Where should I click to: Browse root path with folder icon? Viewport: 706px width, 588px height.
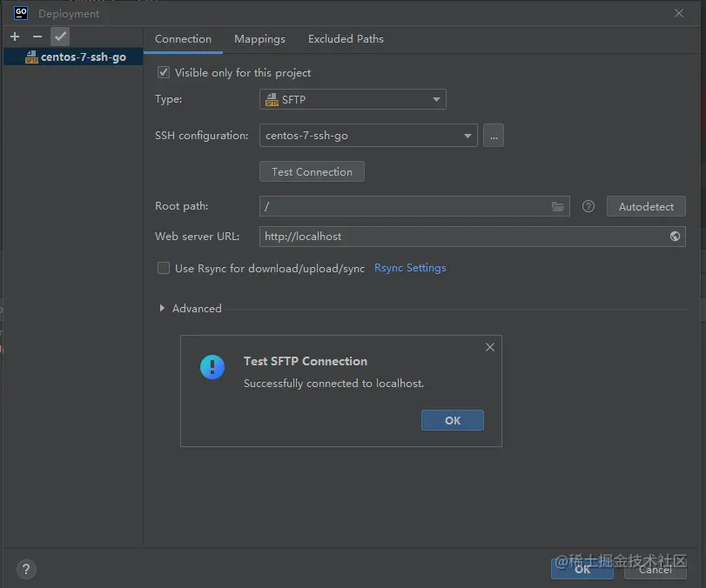tap(558, 206)
